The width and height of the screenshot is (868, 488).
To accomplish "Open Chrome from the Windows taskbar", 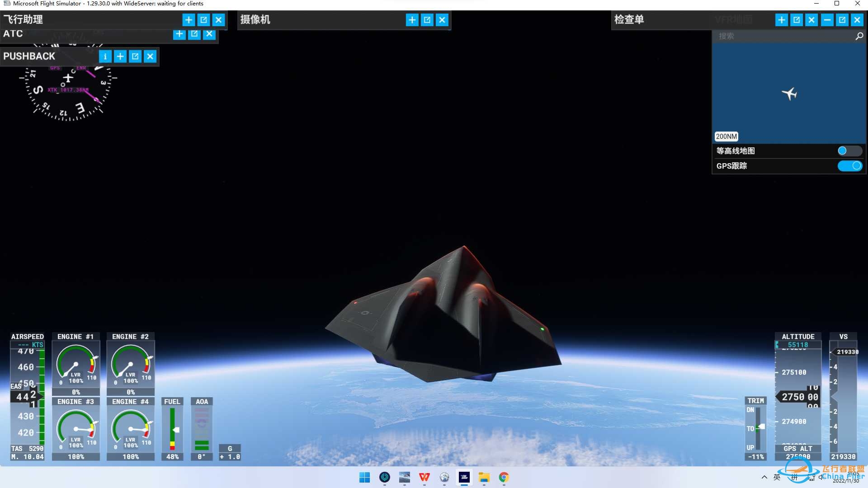I will 504,477.
